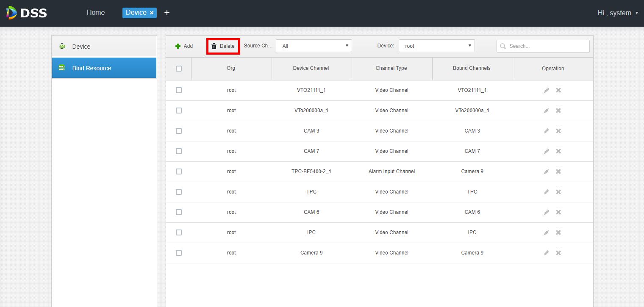This screenshot has height=307, width=644.
Task: Select the Camera 9 video channel checkbox
Action: [179, 253]
